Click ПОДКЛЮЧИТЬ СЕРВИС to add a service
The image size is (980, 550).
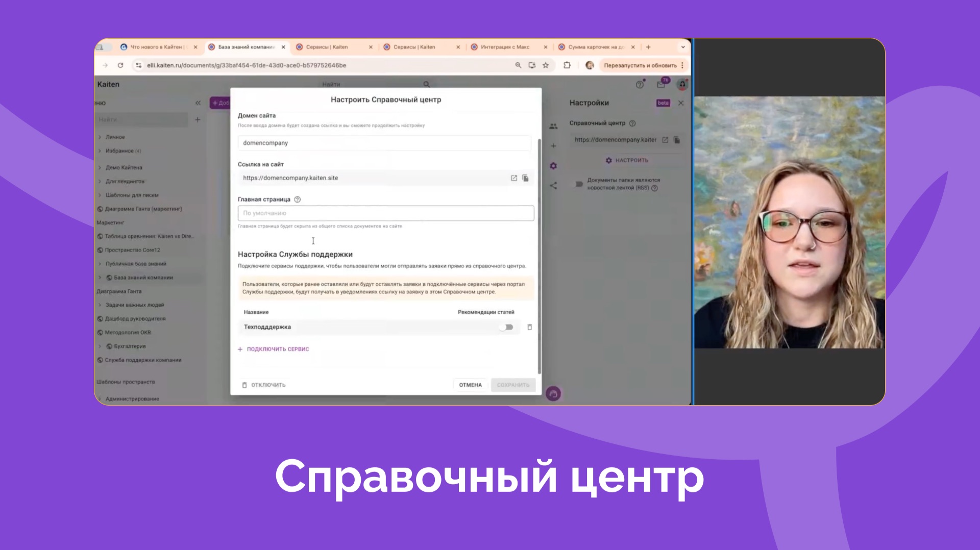(274, 349)
